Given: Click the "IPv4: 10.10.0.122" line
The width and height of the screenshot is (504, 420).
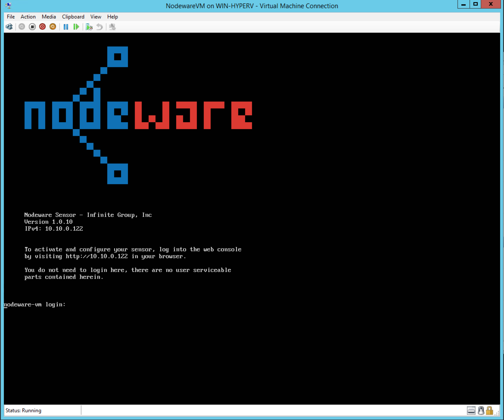Looking at the screenshot, I should point(54,229).
